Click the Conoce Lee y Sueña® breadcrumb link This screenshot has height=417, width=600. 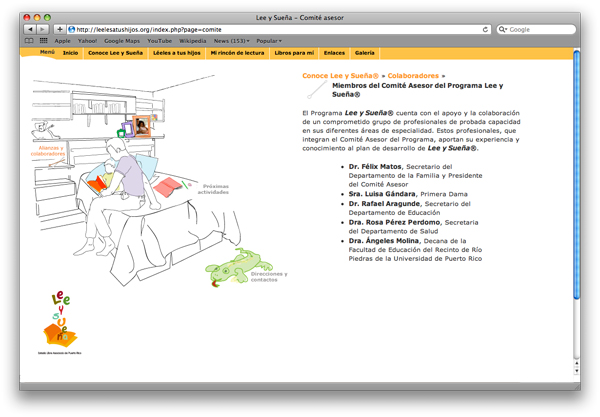[341, 76]
